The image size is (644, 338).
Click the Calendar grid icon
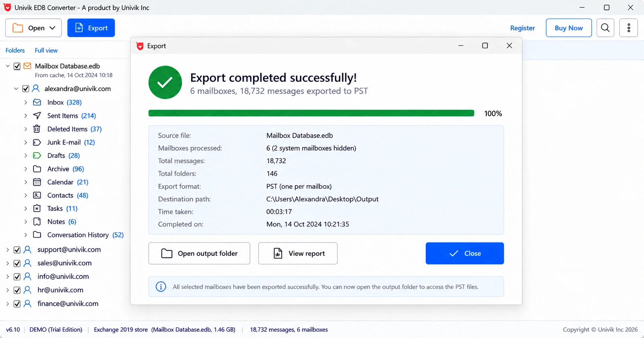(37, 182)
